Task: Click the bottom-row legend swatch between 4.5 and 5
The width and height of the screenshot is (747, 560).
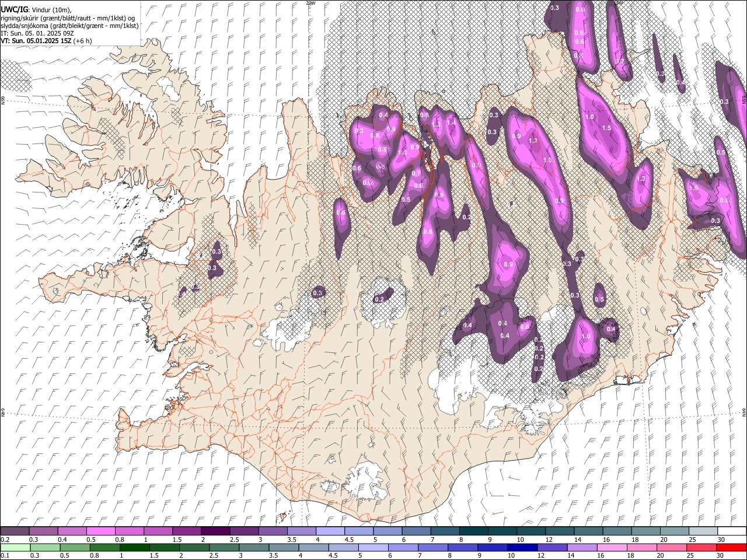Action: (x=344, y=548)
